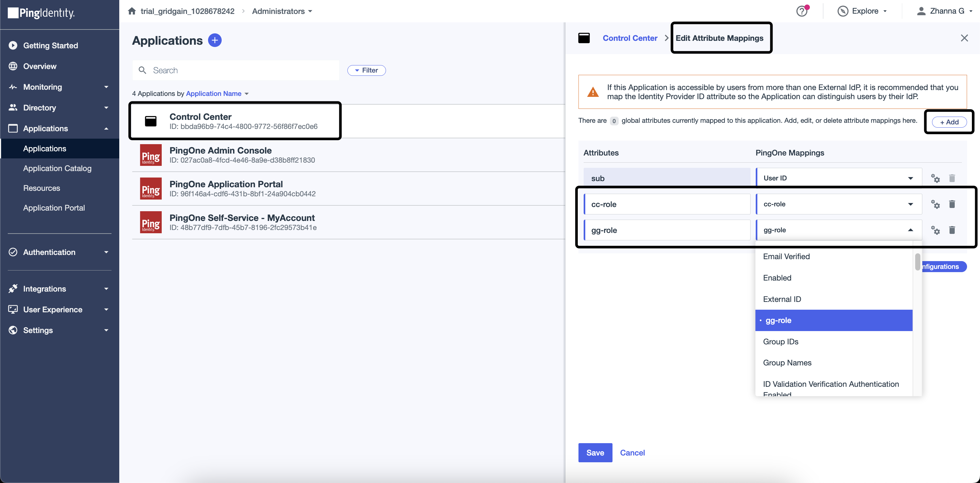Open Getting Started in sidebar
The image size is (980, 483).
(51, 45)
